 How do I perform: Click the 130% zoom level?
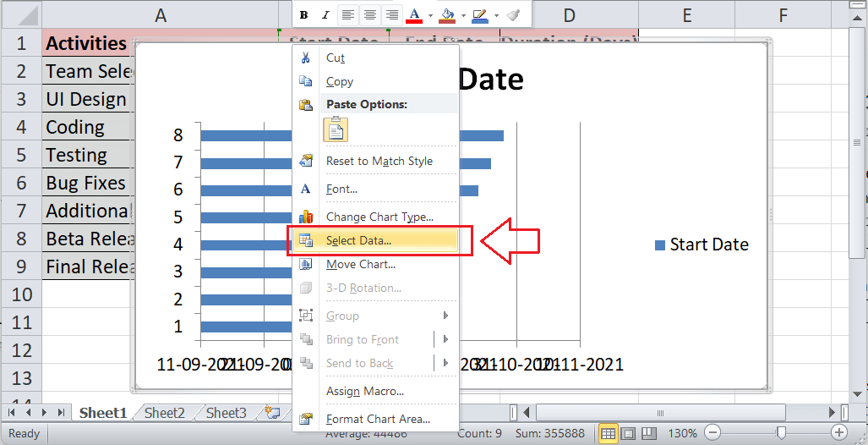pos(683,433)
